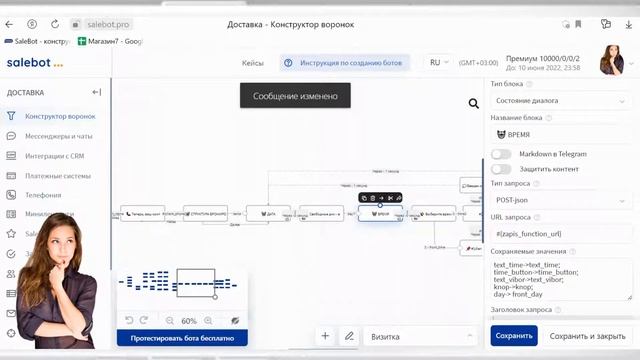Toggle Защитить контент switch
Viewport: 640px width, 360px height.
(x=501, y=169)
